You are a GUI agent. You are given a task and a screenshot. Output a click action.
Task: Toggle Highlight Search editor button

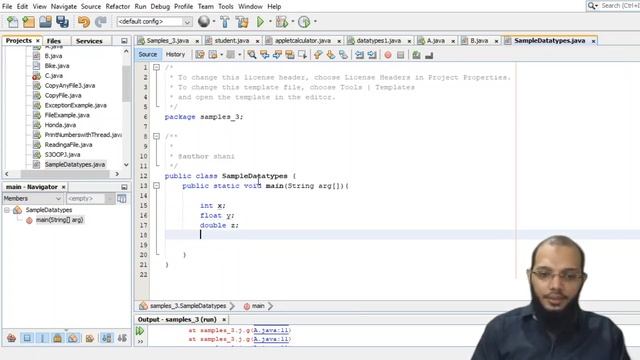290,55
